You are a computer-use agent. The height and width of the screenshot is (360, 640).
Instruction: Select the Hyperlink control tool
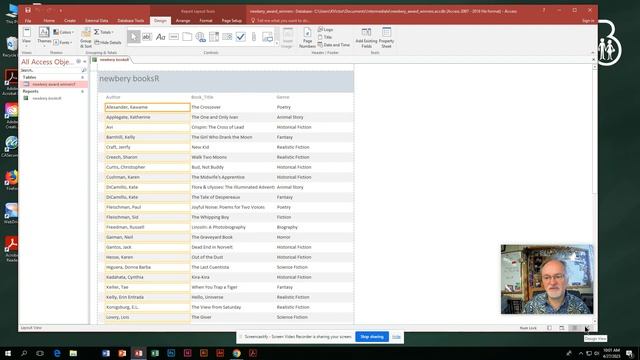(x=200, y=37)
